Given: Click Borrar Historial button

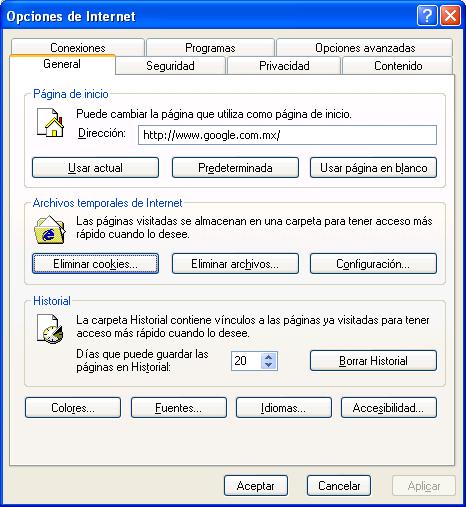Looking at the screenshot, I should point(373,360).
